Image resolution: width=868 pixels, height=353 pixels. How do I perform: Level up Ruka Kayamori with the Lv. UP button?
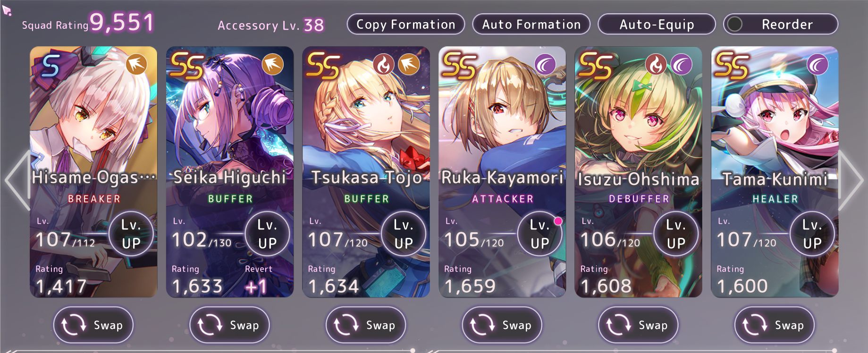pos(540,234)
